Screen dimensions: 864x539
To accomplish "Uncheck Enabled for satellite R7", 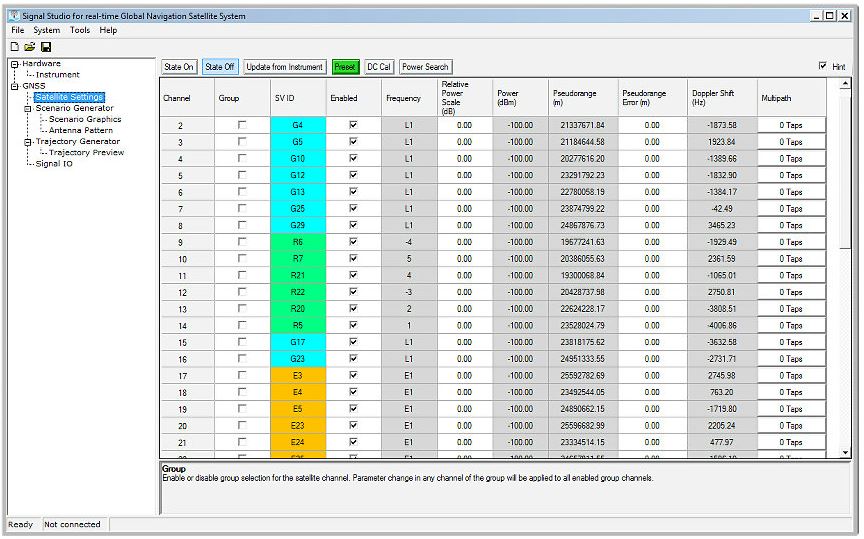I will [x=353, y=258].
